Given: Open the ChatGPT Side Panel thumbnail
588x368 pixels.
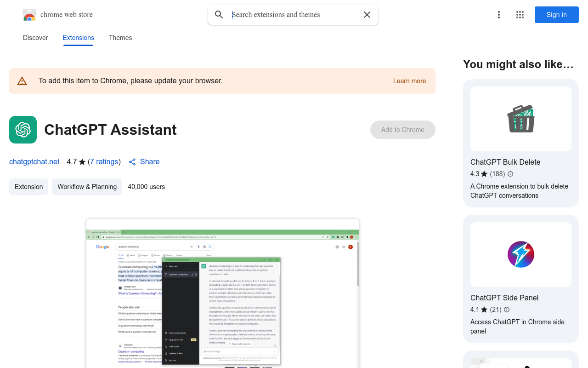Looking at the screenshot, I should click(x=520, y=254).
